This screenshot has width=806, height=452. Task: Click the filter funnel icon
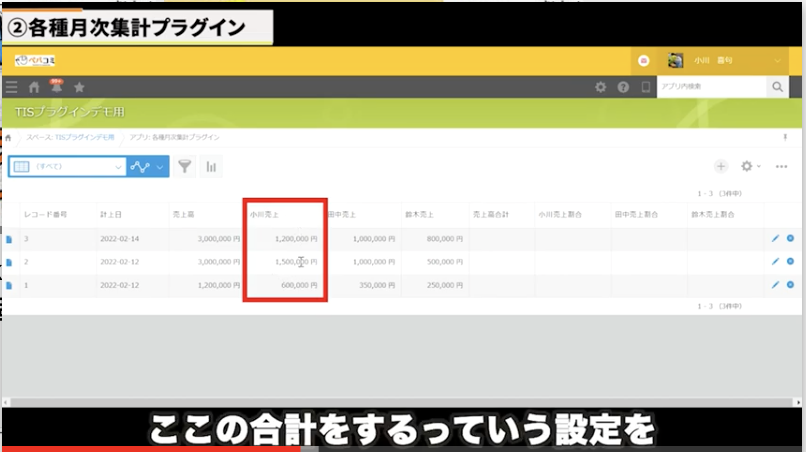click(185, 167)
